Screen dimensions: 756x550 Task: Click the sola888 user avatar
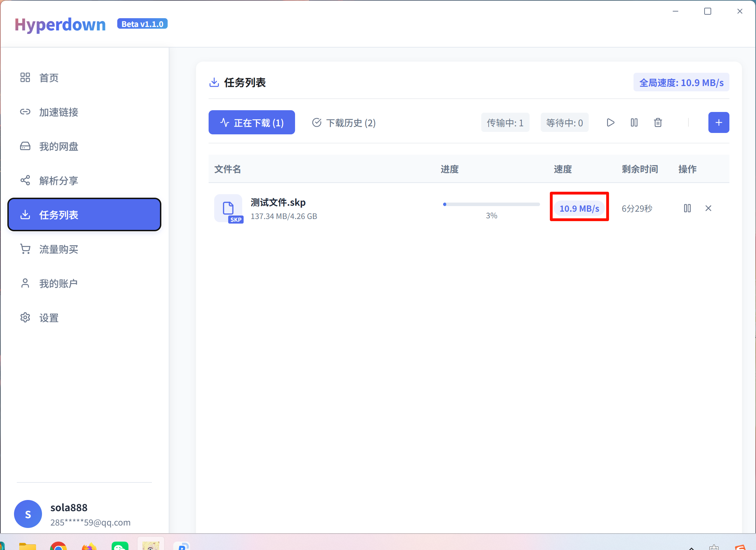coord(28,514)
